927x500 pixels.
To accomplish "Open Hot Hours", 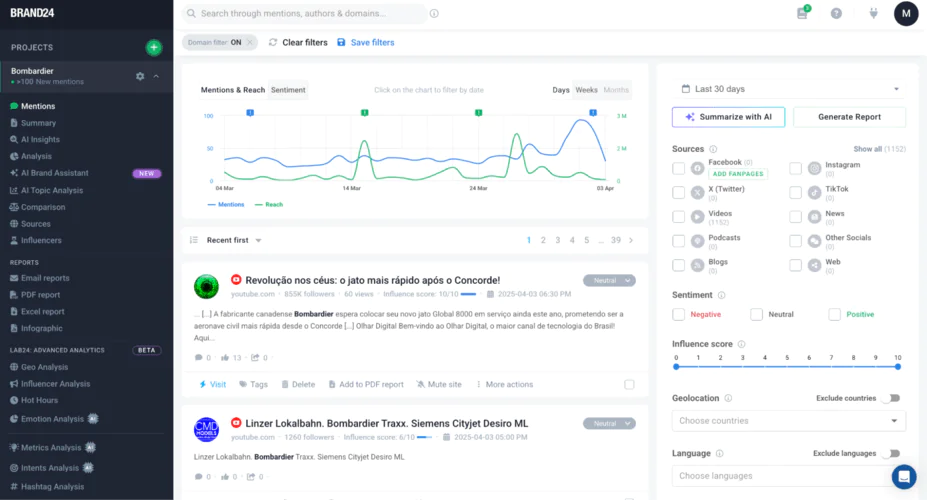I will [x=39, y=400].
